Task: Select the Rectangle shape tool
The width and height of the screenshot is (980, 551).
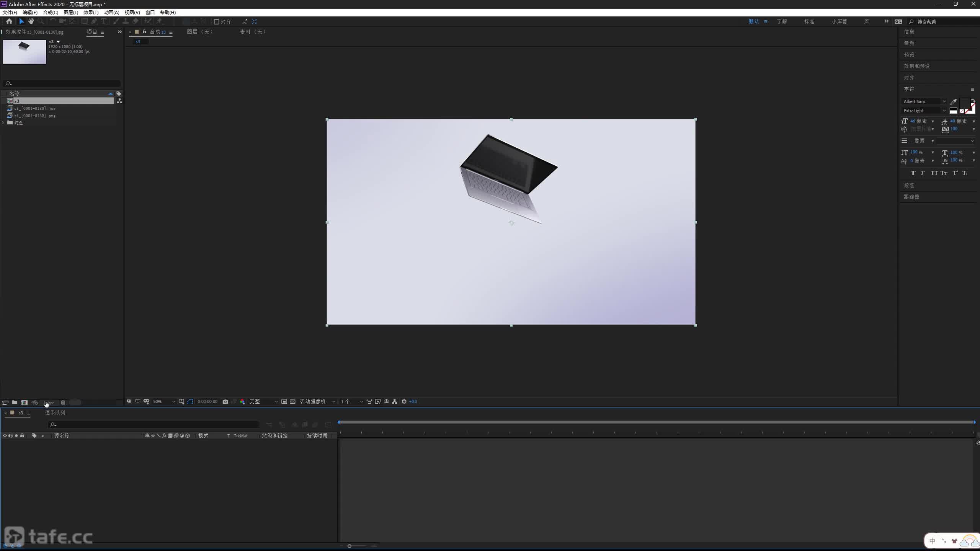Action: (x=84, y=21)
